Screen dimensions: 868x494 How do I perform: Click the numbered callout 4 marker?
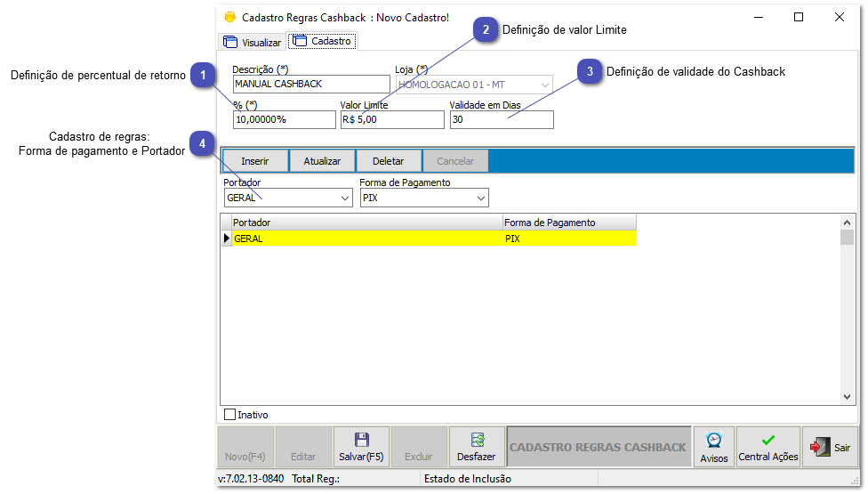click(x=204, y=143)
